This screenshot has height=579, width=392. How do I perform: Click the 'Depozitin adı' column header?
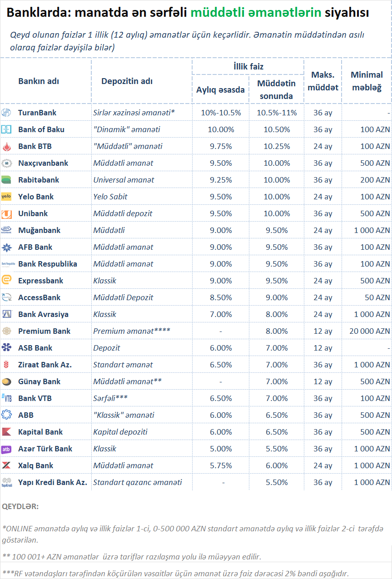pyautogui.click(x=127, y=82)
